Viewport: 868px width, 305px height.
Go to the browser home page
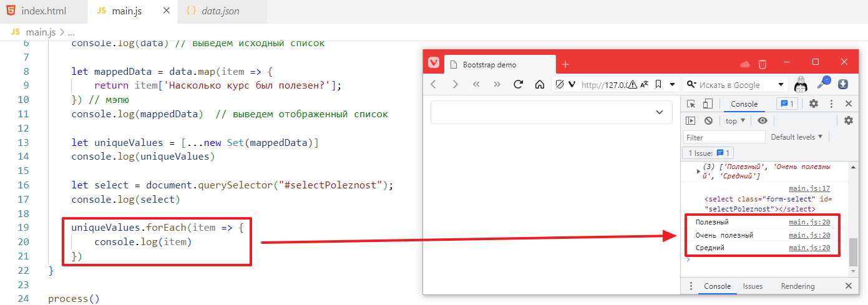coord(540,84)
